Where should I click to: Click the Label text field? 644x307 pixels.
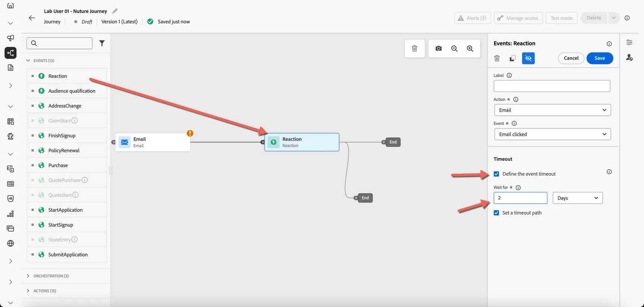click(x=552, y=86)
